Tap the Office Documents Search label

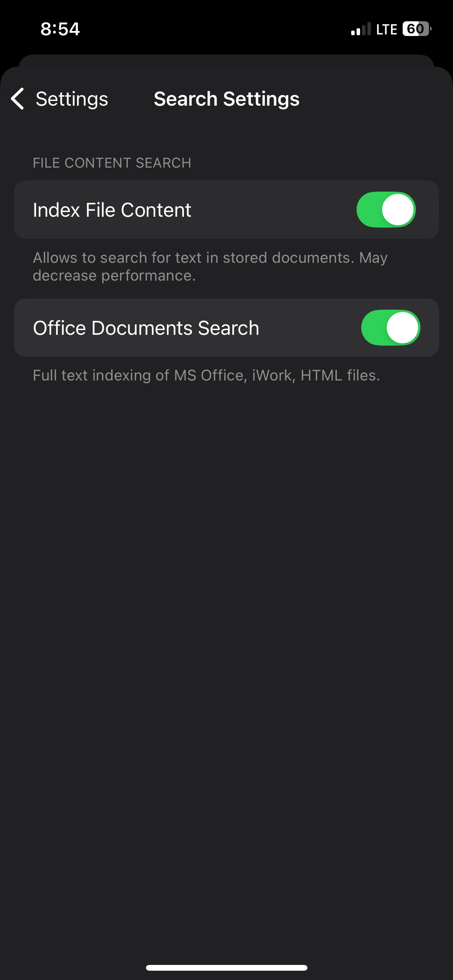[146, 328]
